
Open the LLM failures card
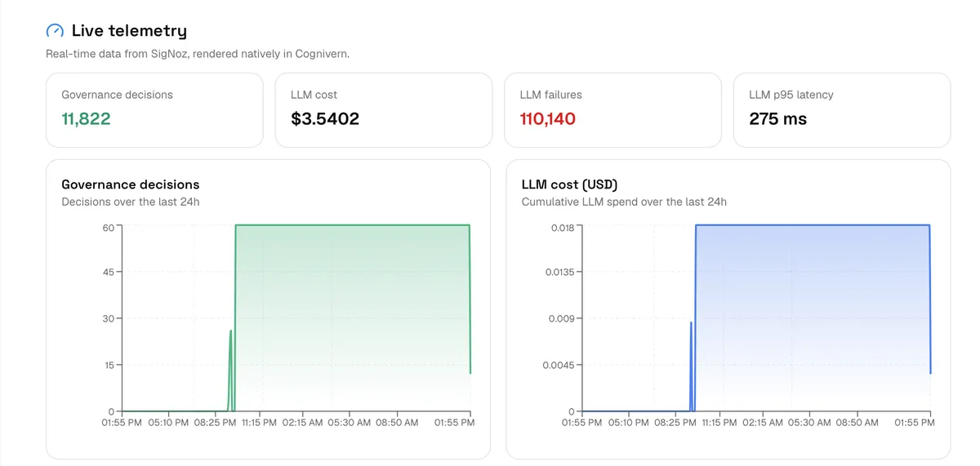[613, 110]
